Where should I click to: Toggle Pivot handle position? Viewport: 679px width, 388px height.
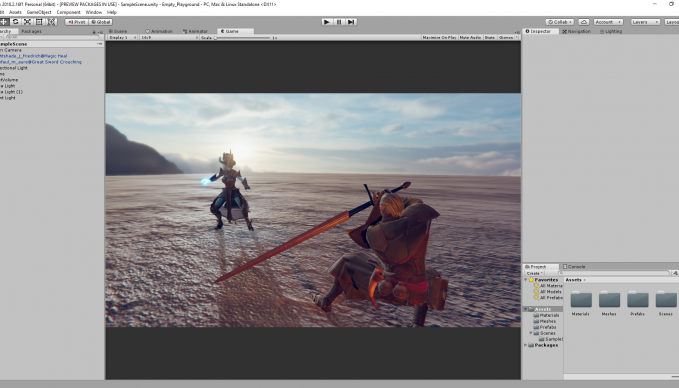point(77,22)
